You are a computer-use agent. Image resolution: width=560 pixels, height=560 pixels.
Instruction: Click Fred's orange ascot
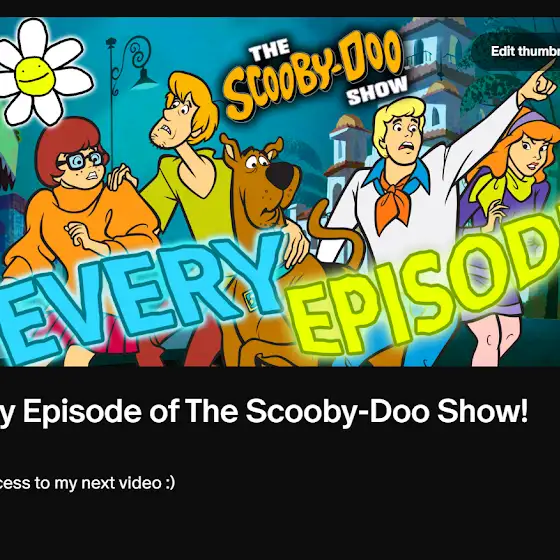pos(395,198)
